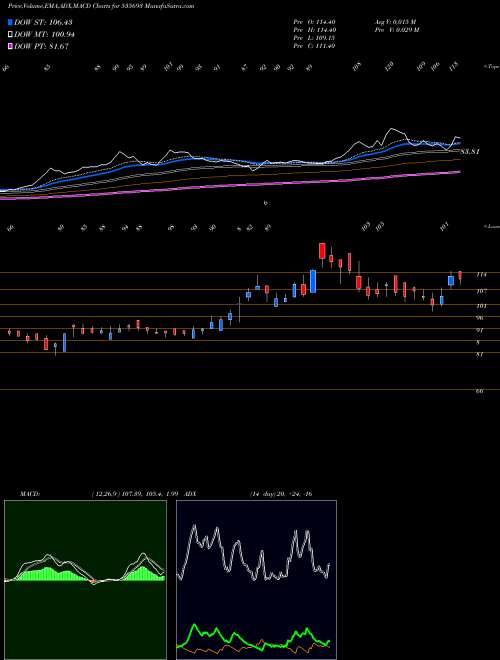Viewport: 500px width, 660px height.
Task: Click the last red candle on right
Action: [x=460, y=275]
